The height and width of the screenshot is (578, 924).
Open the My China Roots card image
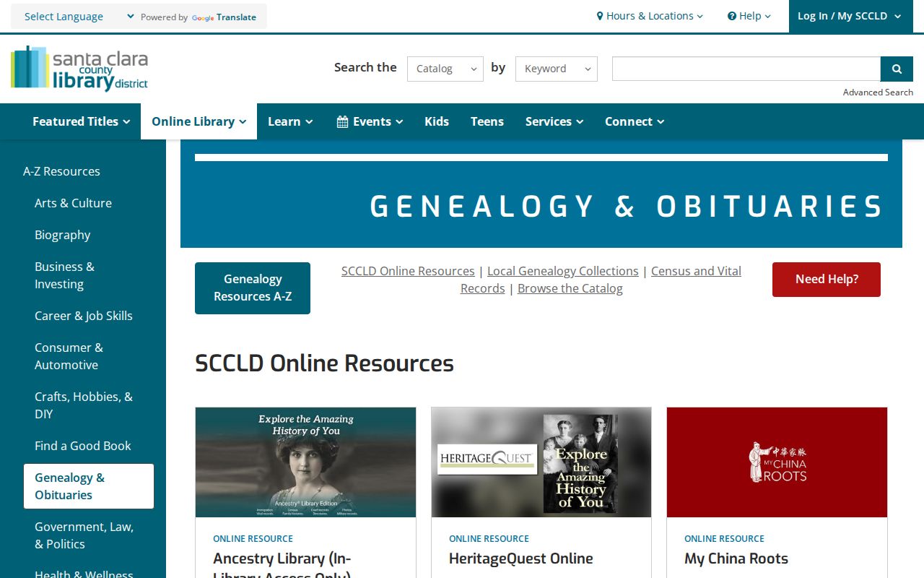777,462
